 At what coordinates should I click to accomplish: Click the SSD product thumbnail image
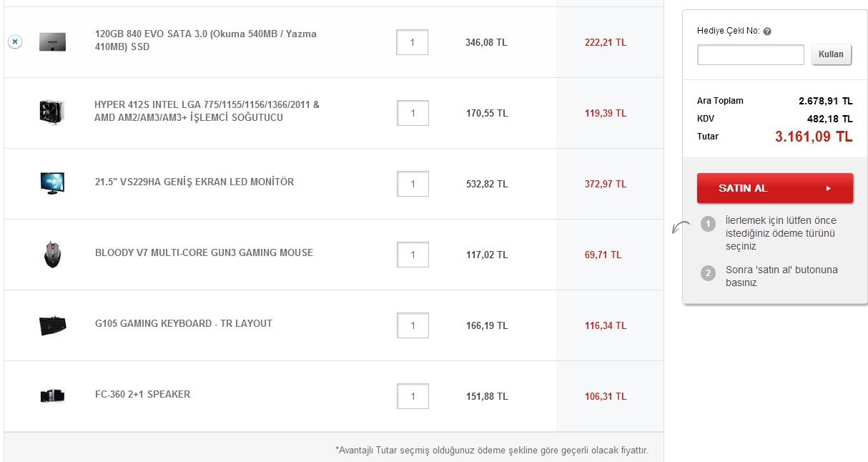pyautogui.click(x=52, y=41)
